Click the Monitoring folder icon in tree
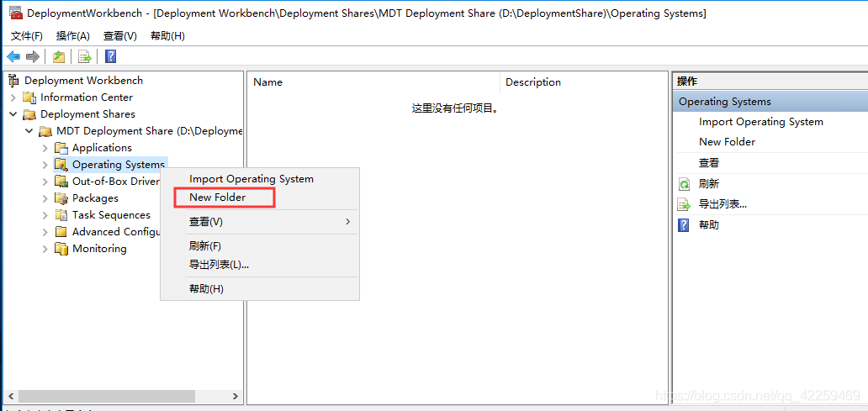868x411 pixels. [61, 249]
